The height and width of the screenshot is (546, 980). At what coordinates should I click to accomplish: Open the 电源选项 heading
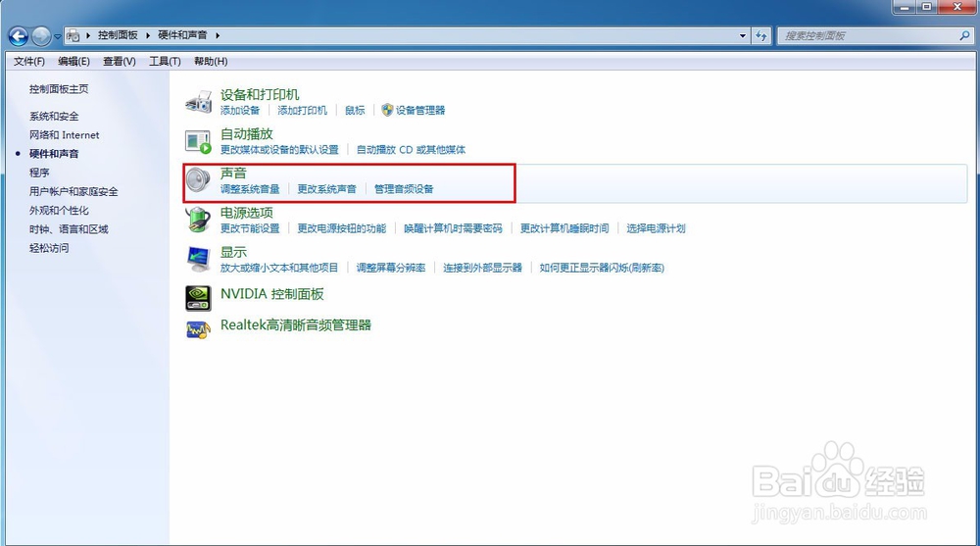(247, 213)
